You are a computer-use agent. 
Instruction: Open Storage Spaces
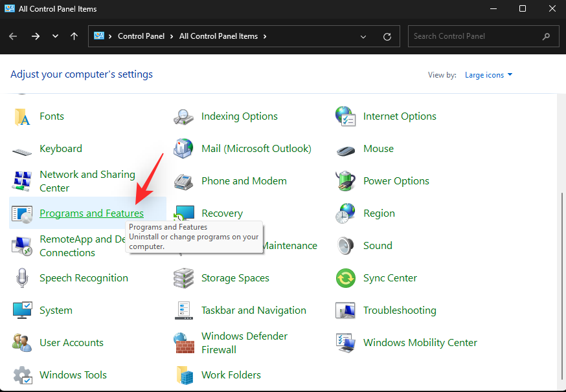coord(234,278)
